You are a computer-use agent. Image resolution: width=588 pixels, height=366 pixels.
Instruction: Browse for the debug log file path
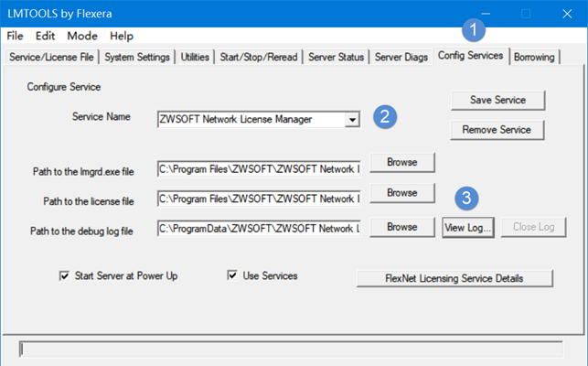pos(402,227)
